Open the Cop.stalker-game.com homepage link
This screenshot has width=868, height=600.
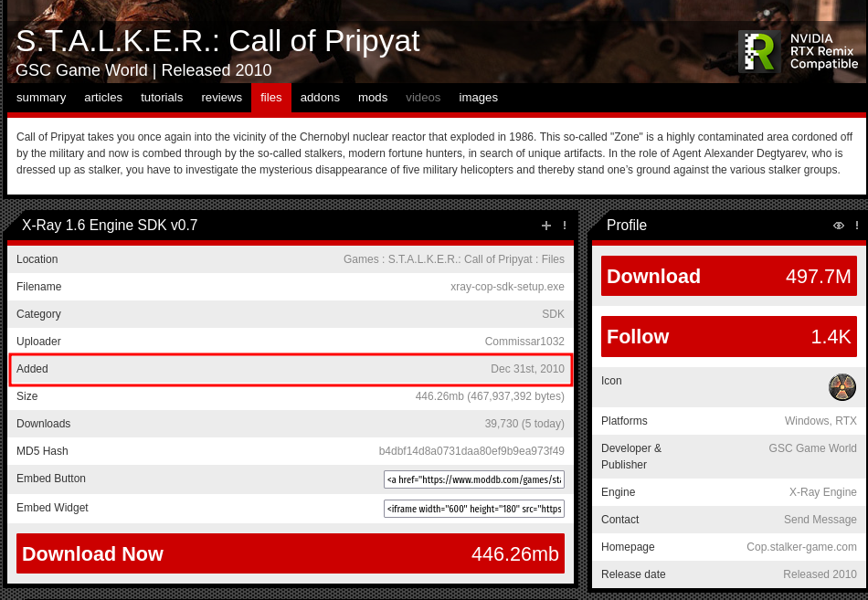801,547
